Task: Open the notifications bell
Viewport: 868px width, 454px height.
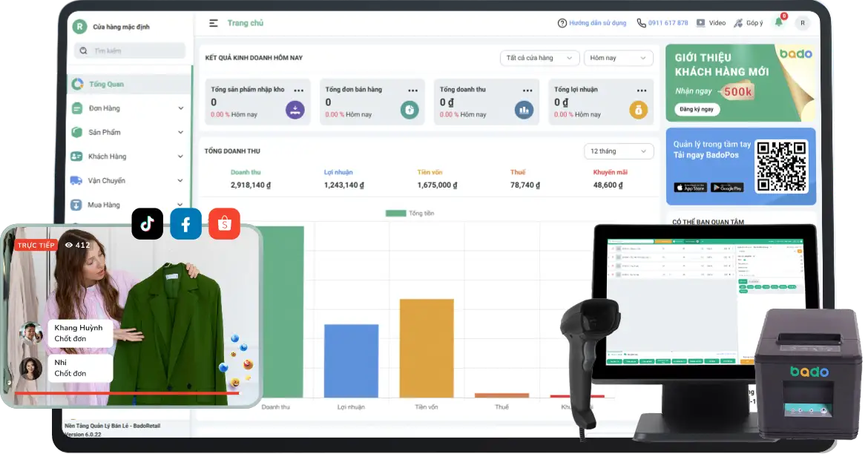Action: coord(779,22)
